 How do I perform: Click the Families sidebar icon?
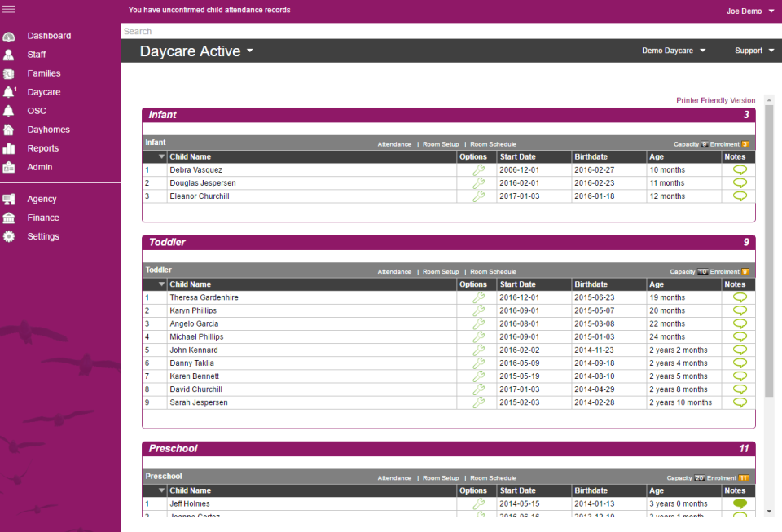coord(8,74)
